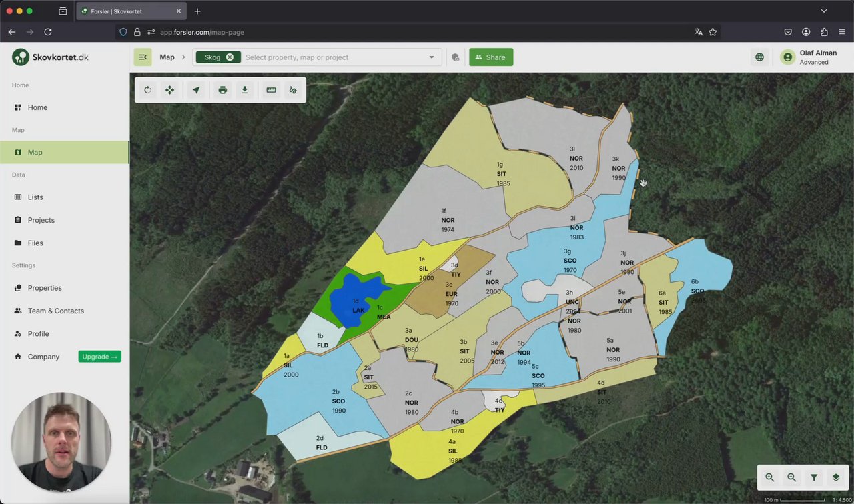Open the map layers panel

pos(836,477)
